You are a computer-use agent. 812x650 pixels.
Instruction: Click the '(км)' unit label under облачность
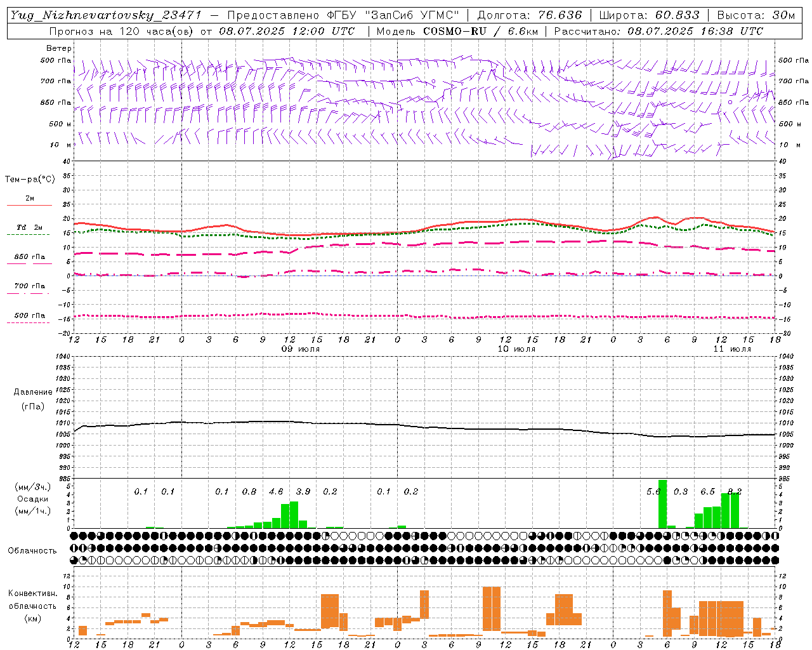point(32,618)
